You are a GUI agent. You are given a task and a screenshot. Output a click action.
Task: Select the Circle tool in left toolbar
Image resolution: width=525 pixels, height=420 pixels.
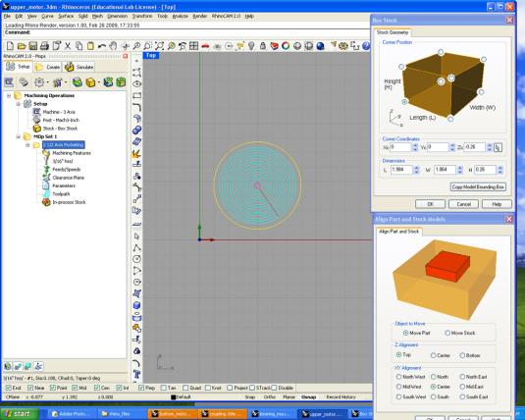coord(136,259)
